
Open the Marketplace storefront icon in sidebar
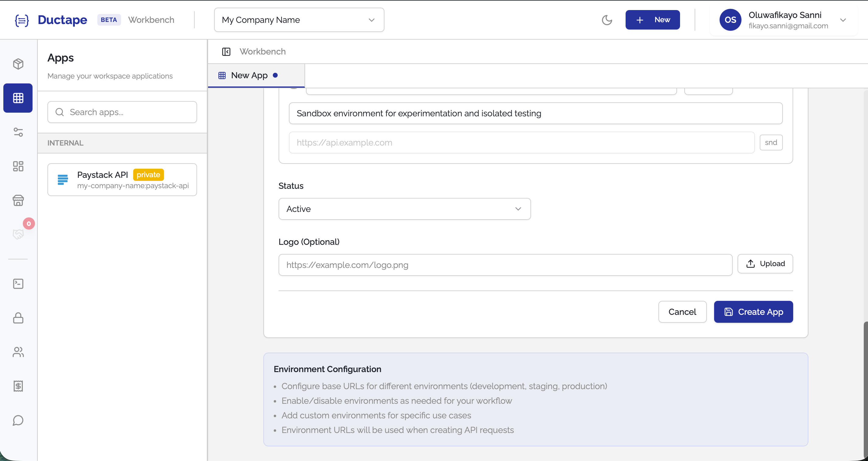pos(18,200)
